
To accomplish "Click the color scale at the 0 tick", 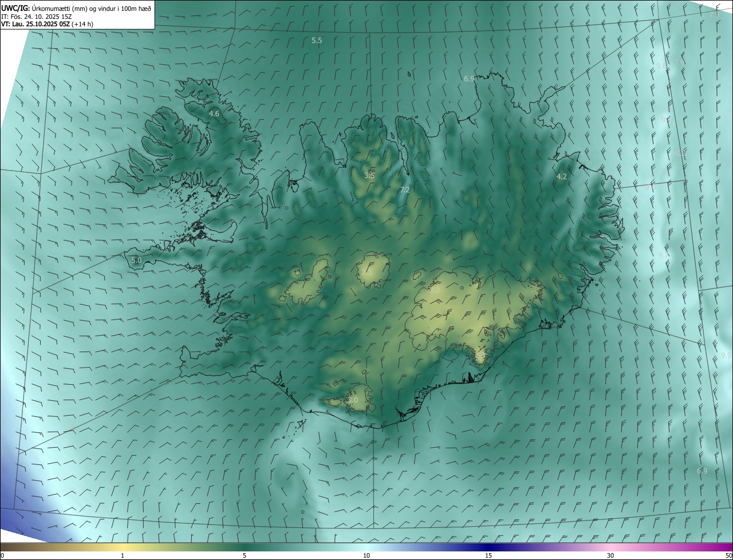I will (2, 555).
